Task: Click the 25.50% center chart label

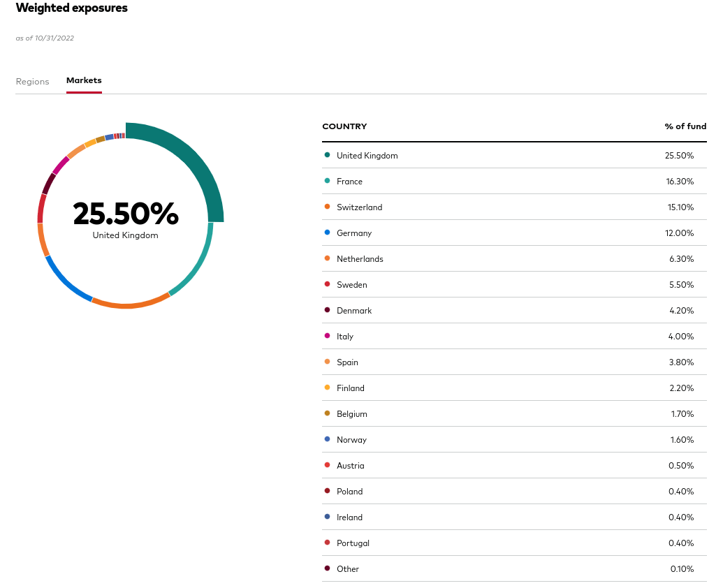Action: [126, 214]
